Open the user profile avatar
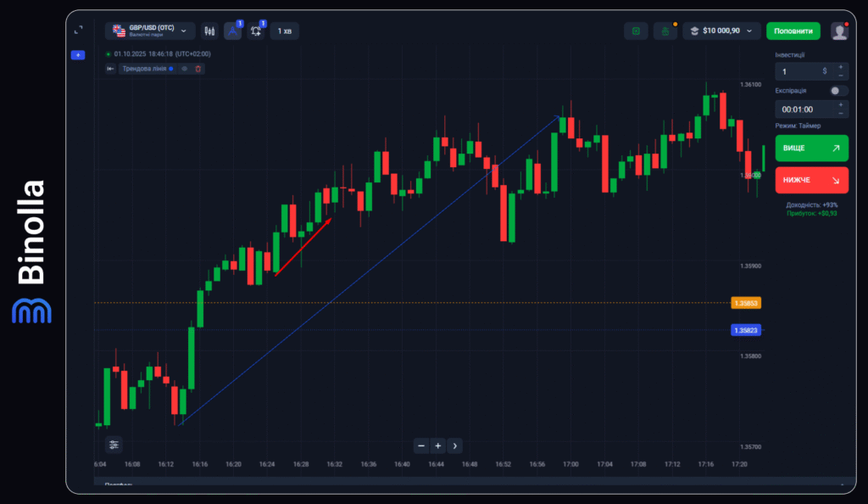Image resolution: width=868 pixels, height=504 pixels. [839, 31]
